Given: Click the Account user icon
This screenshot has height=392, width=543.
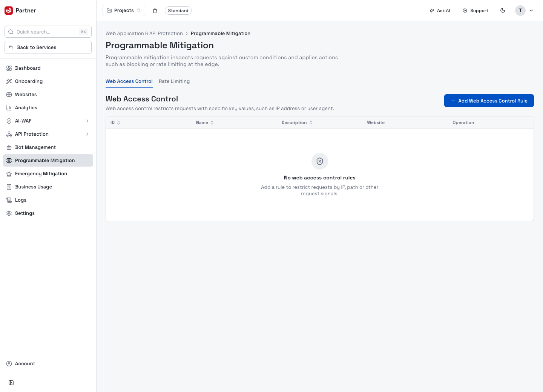Looking at the screenshot, I should 9,364.
